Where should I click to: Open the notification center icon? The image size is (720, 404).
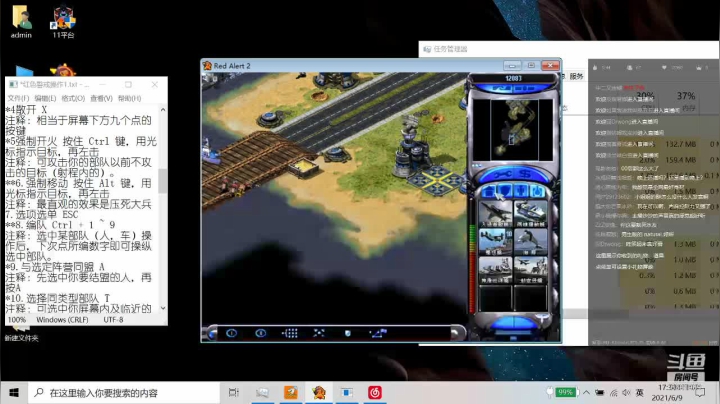[700, 393]
